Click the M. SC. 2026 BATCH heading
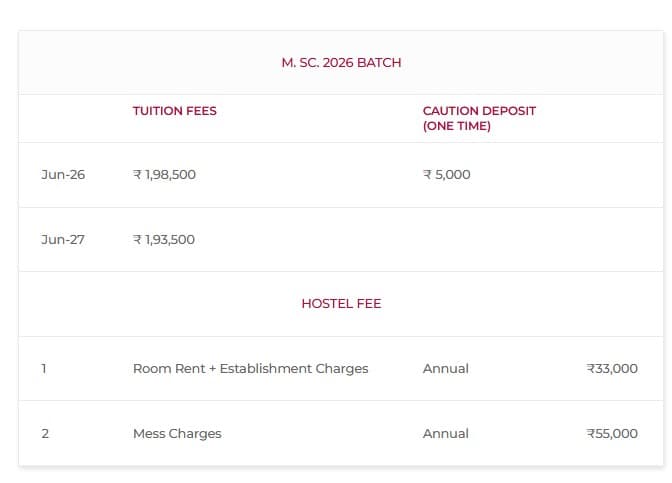The width and height of the screenshot is (672, 483). point(341,62)
